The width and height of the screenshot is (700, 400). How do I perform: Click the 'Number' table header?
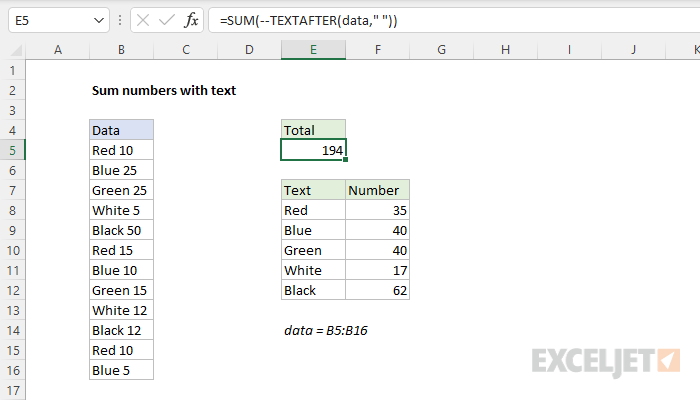coord(378,191)
